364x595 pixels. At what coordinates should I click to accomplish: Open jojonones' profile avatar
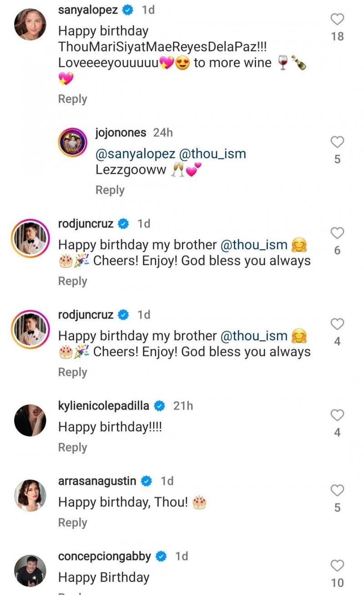(73, 143)
